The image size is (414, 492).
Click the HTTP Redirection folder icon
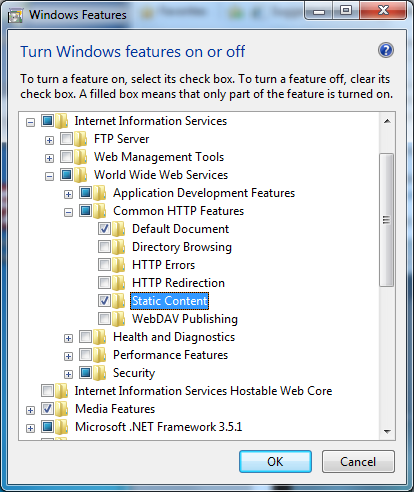[x=119, y=283]
